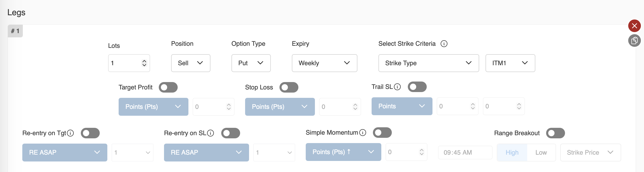The image size is (644, 172).
Task: Select the #1 leg tab
Action: point(15,31)
